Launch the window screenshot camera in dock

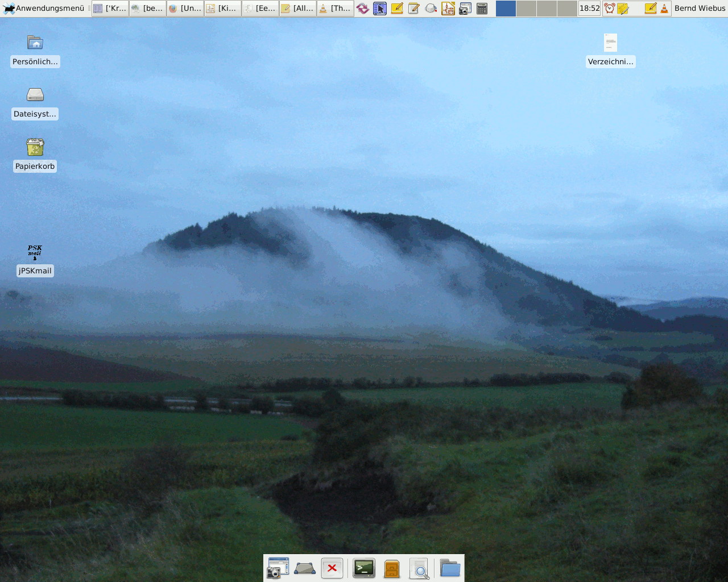tap(278, 568)
